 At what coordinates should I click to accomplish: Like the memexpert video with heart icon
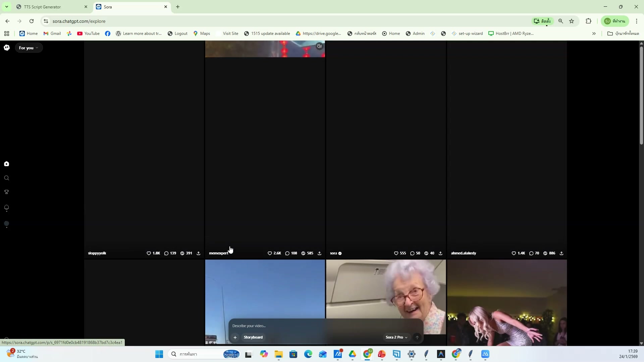click(x=270, y=253)
